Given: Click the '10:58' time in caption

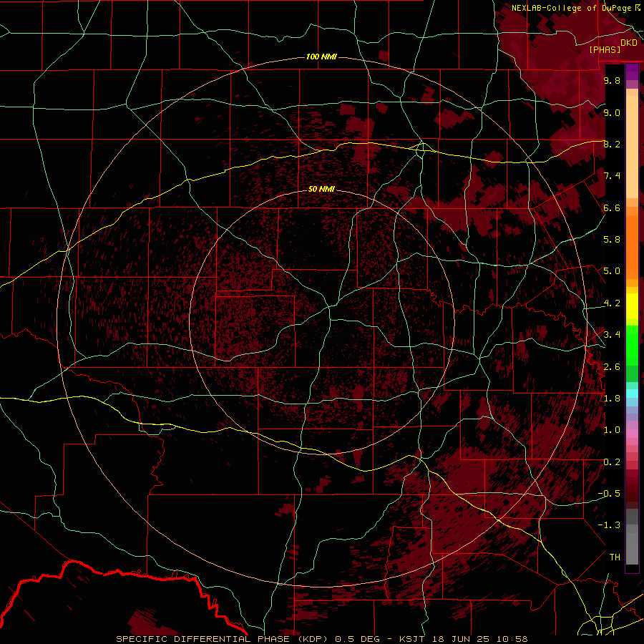Looking at the screenshot, I should click(x=512, y=639).
